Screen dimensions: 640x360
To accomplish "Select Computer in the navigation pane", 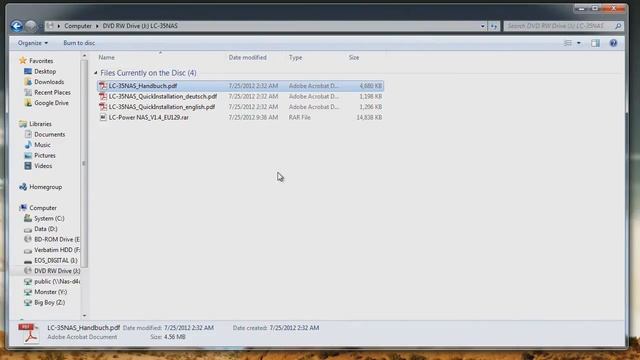I will pyautogui.click(x=43, y=208).
